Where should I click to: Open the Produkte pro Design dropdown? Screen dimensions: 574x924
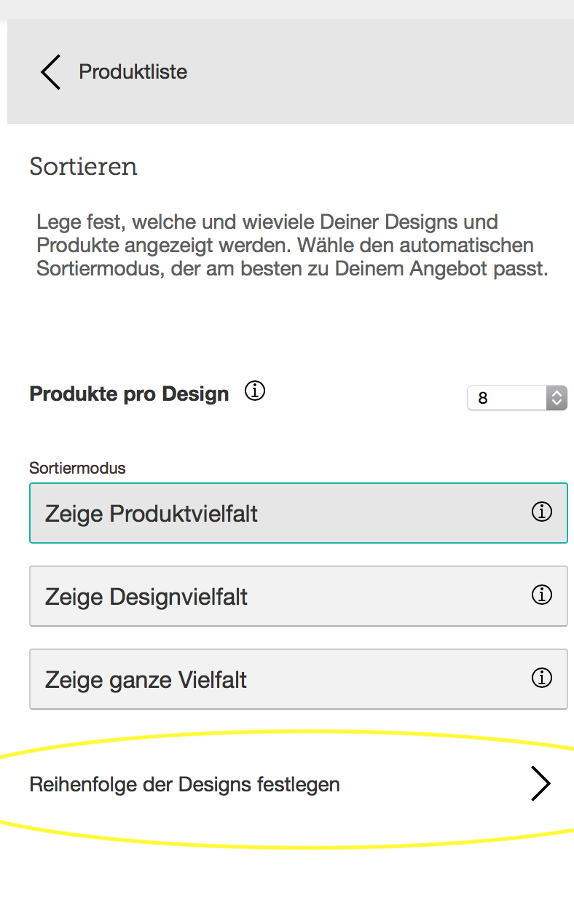click(516, 398)
